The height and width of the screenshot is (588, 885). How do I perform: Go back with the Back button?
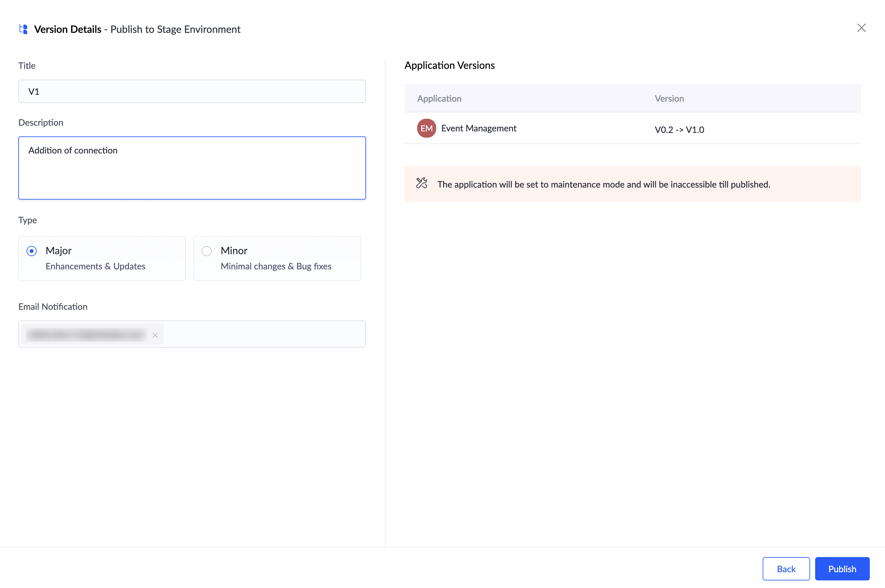tap(785, 568)
